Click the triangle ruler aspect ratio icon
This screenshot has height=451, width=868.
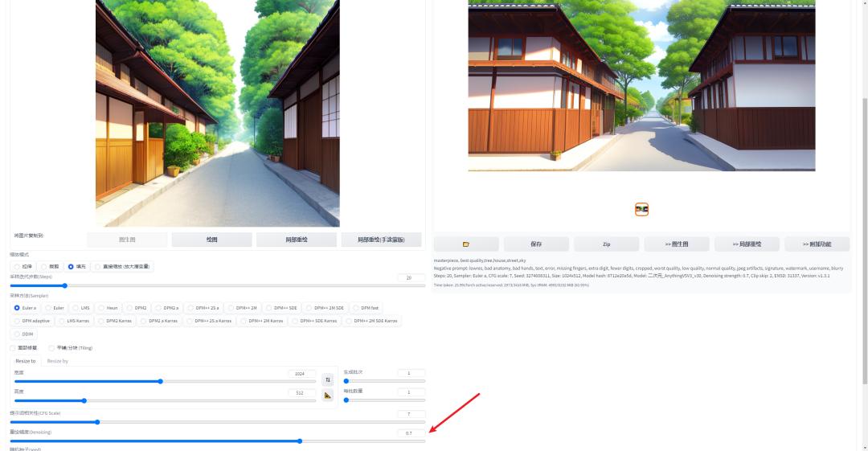[328, 395]
